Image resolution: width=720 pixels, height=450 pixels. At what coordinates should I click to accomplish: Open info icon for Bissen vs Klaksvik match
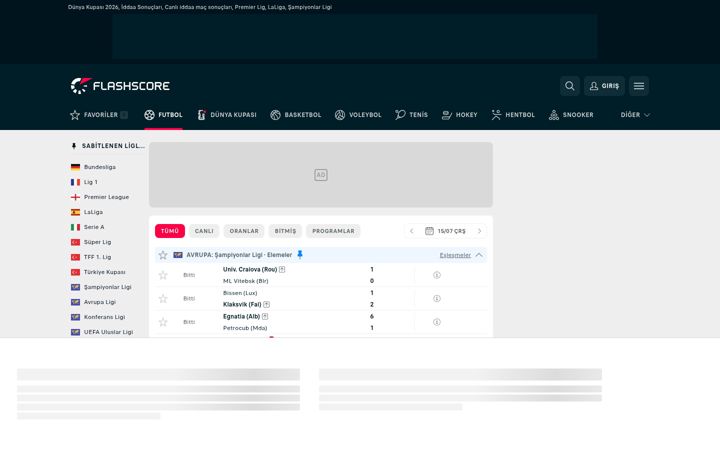(x=437, y=298)
